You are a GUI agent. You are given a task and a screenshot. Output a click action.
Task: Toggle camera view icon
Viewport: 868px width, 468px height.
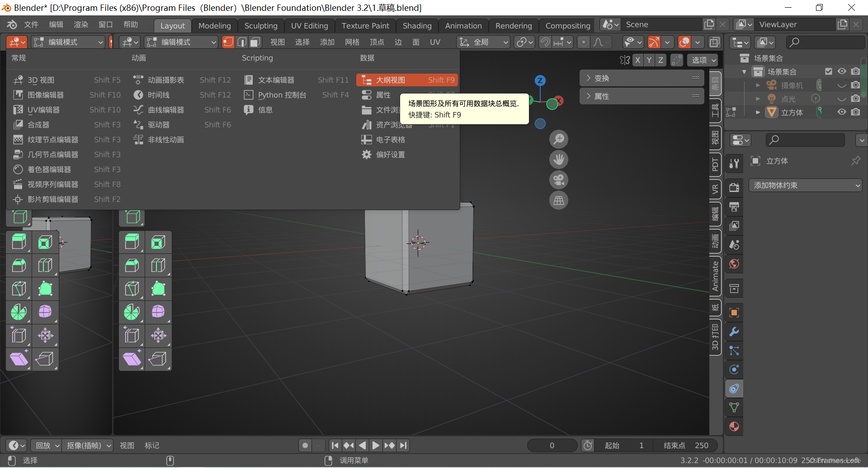559,180
